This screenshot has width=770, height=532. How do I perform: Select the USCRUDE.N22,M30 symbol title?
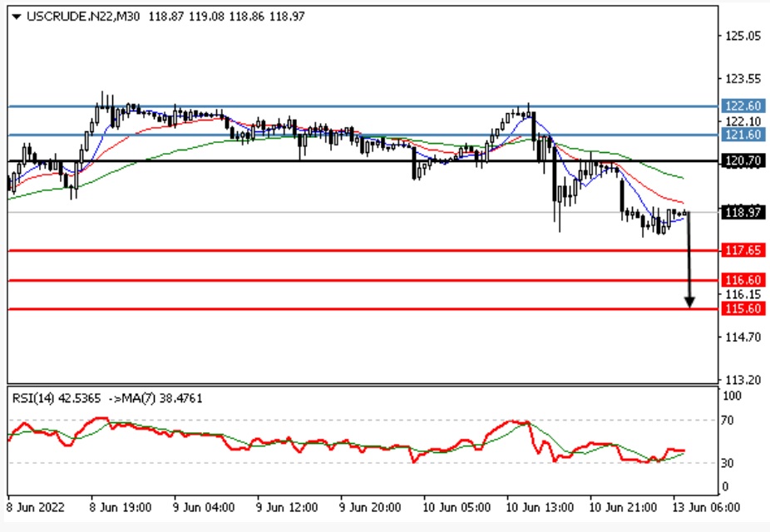tap(83, 17)
